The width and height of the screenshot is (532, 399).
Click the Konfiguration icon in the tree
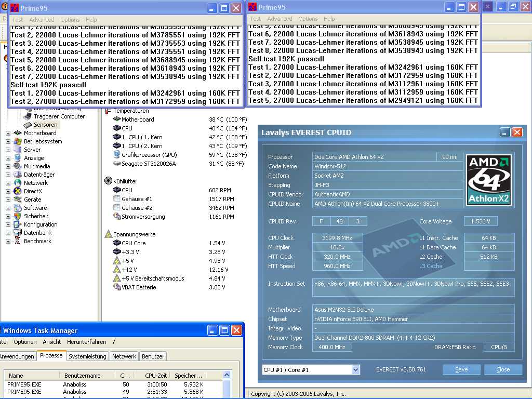(x=18, y=224)
